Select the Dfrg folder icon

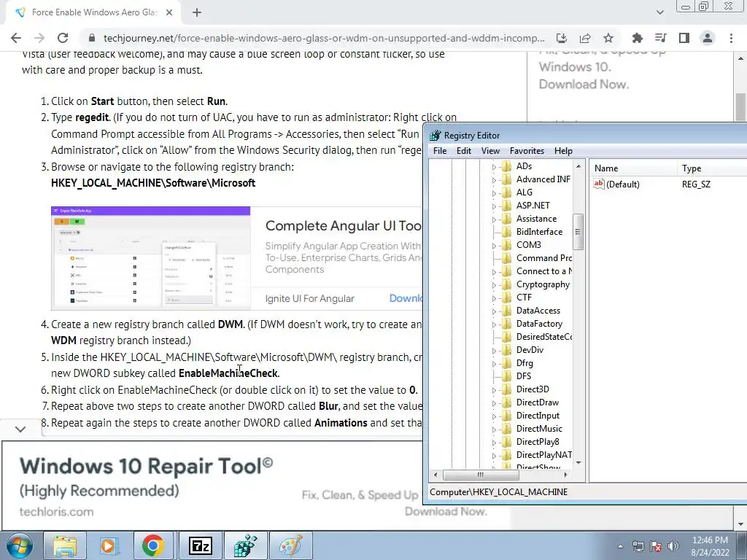pos(507,363)
